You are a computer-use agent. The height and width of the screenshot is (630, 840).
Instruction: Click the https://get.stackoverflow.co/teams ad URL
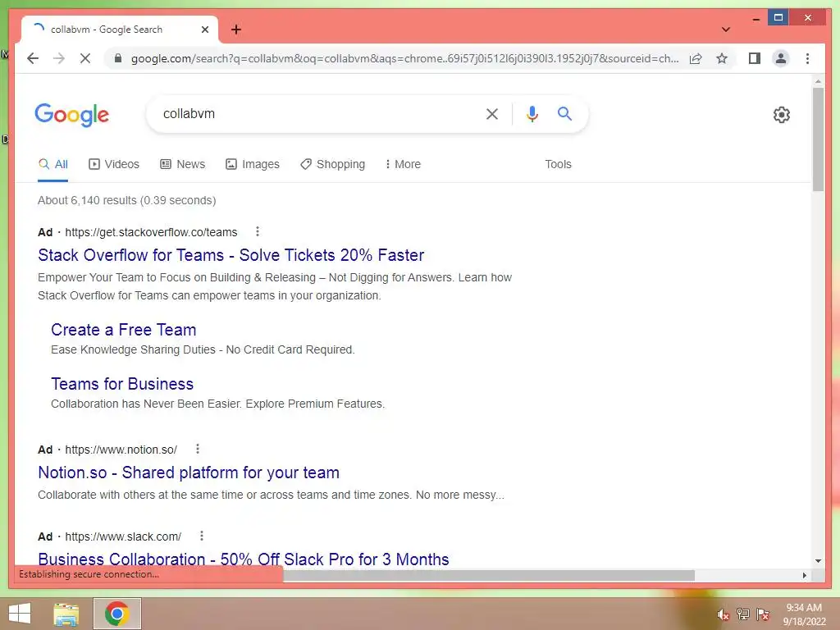151,232
